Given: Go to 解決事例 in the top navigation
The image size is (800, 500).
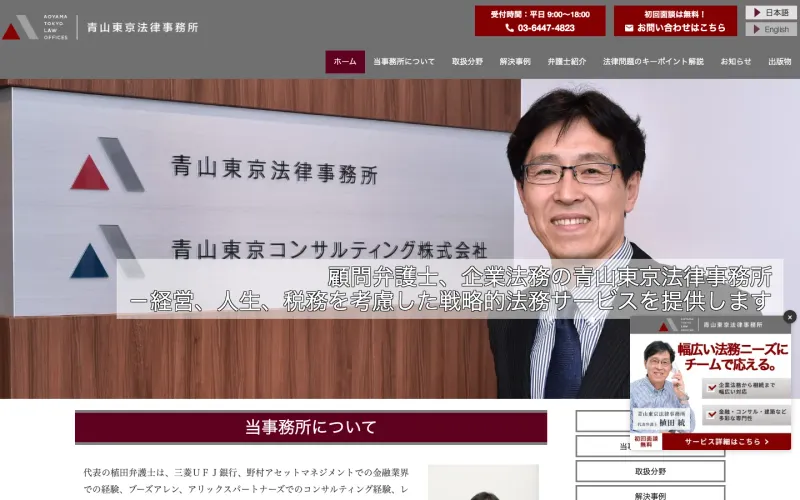Looking at the screenshot, I should click(515, 62).
